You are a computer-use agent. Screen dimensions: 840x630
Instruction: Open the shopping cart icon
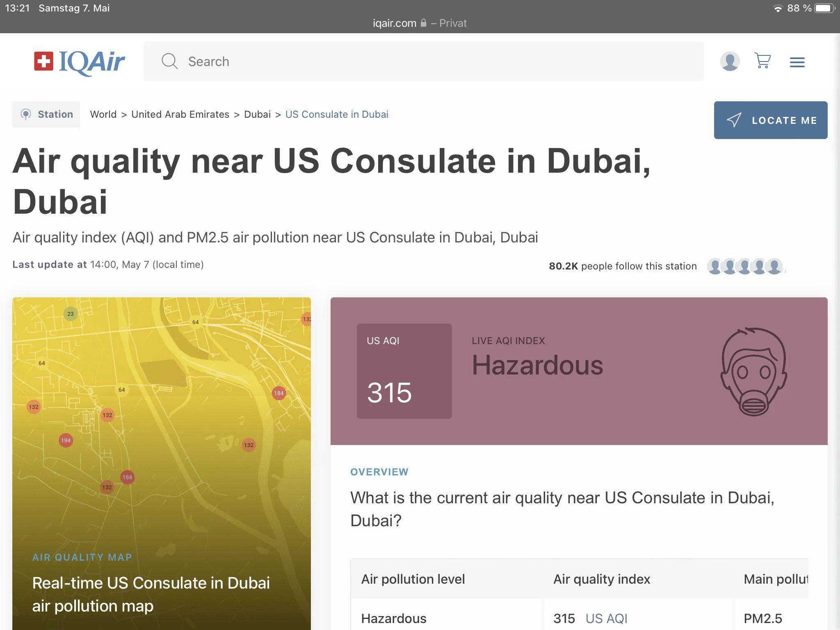tap(762, 61)
